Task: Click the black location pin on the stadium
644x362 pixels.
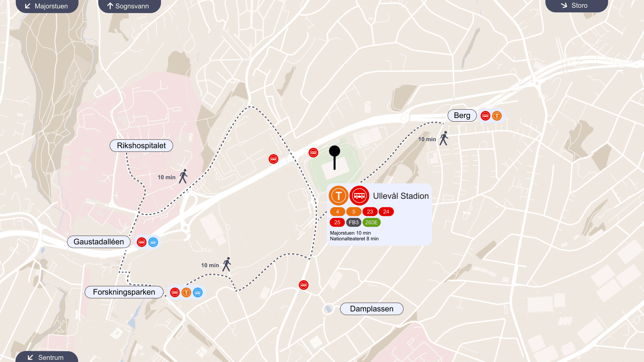Action: click(x=334, y=158)
